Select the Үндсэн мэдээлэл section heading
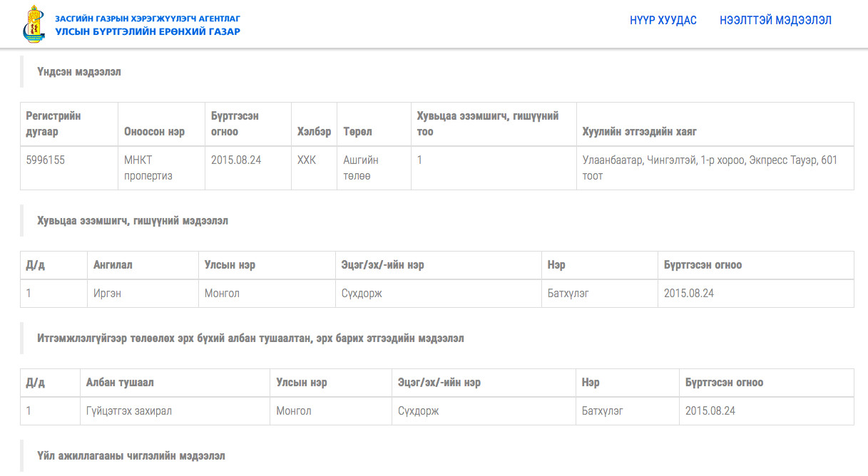The height and width of the screenshot is (476, 868). (x=79, y=72)
